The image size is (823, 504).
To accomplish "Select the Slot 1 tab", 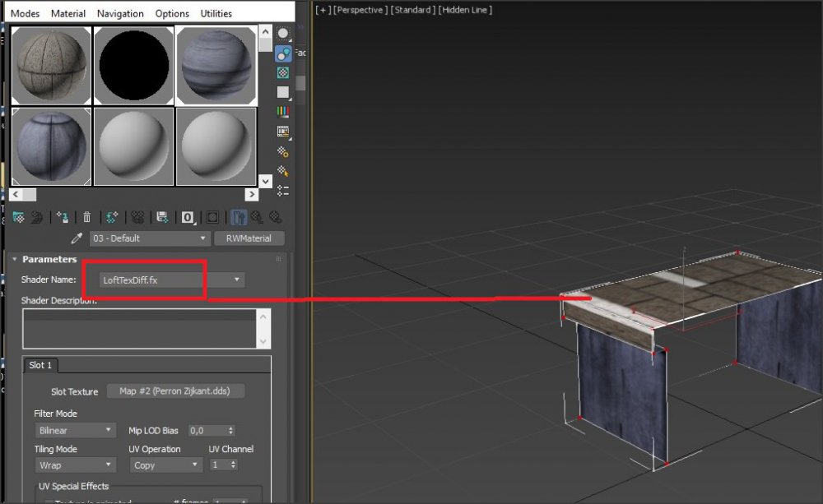I will (x=40, y=365).
